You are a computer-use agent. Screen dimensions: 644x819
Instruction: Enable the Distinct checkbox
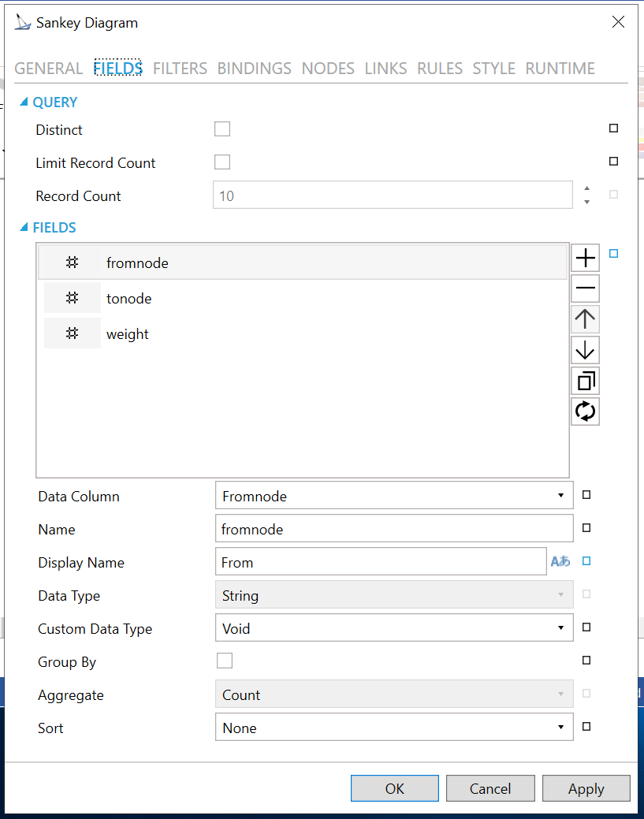click(x=222, y=129)
